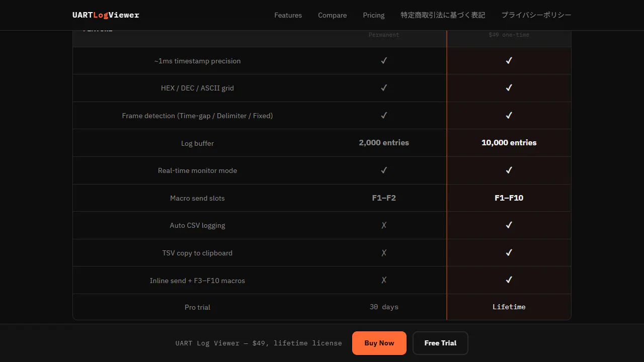Screen dimensions: 644x362
Task: Click the "F1–F10" cell
Action: coord(509,198)
